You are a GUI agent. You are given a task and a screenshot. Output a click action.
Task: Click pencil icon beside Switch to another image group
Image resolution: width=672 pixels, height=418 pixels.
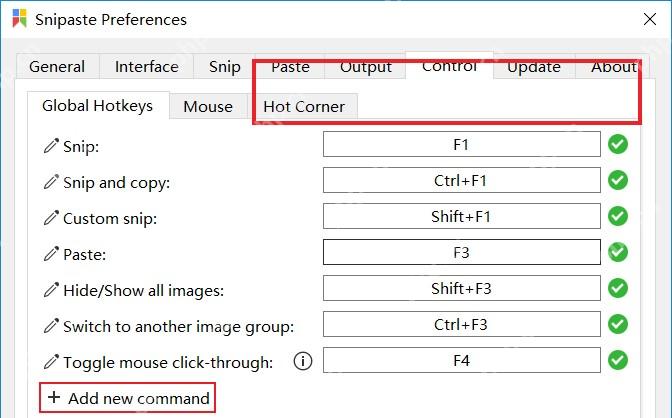coord(51,326)
